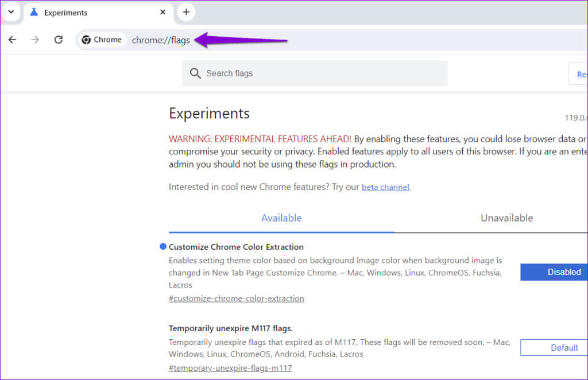Image resolution: width=588 pixels, height=380 pixels.
Task: Open Disabled dropdown for Color Extraction flag
Action: pyautogui.click(x=554, y=272)
